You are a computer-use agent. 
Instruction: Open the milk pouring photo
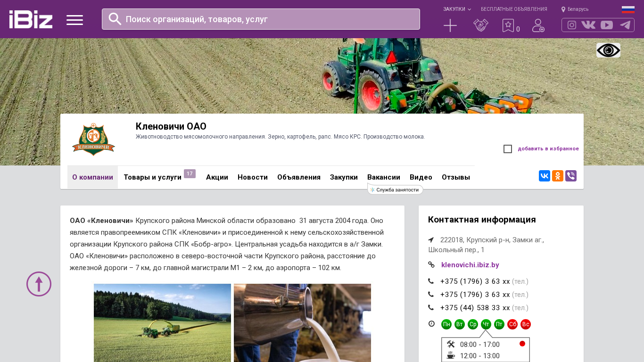[x=302, y=323]
